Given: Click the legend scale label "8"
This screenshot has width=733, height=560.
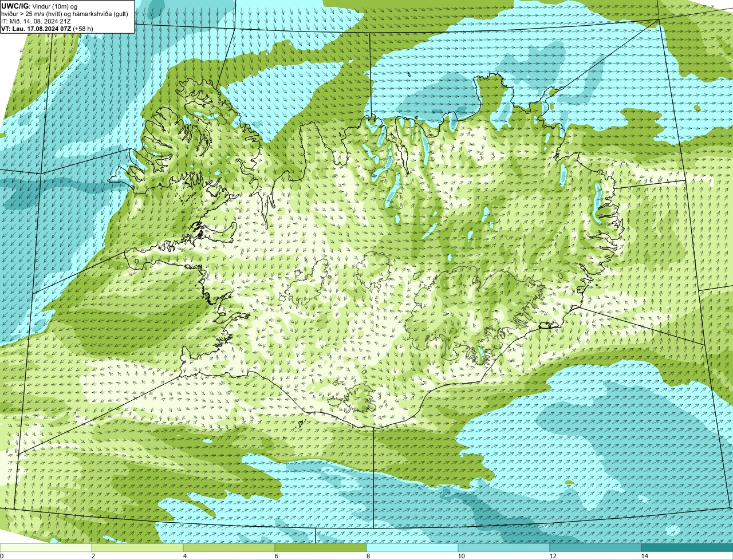Looking at the screenshot, I should [368, 556].
